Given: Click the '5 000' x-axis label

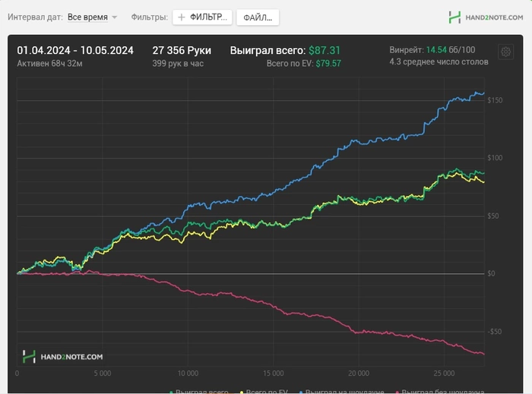Looking at the screenshot, I should pos(103,374).
